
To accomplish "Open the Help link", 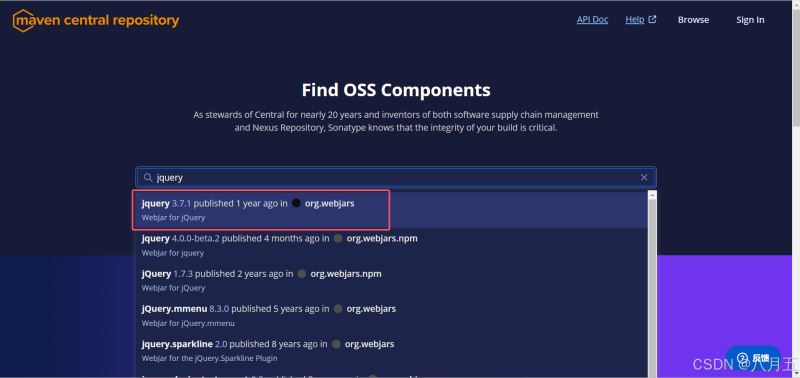I will [x=635, y=19].
